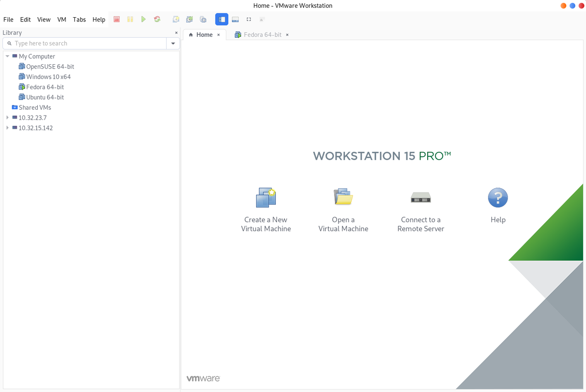
Task: Click the search magnifier icon
Action: click(10, 43)
